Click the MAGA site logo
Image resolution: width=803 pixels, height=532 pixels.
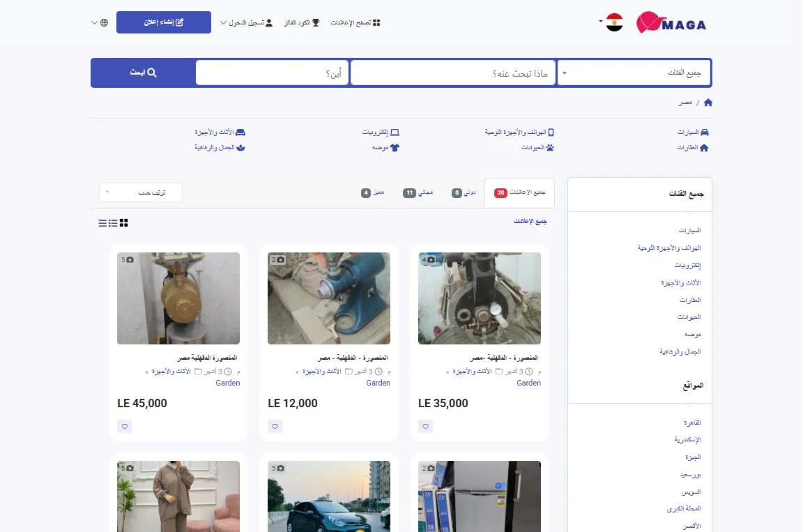(x=671, y=23)
